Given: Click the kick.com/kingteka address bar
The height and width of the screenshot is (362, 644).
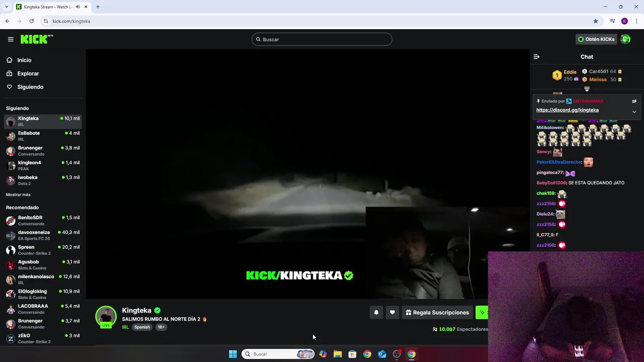Looking at the screenshot, I should point(317,21).
